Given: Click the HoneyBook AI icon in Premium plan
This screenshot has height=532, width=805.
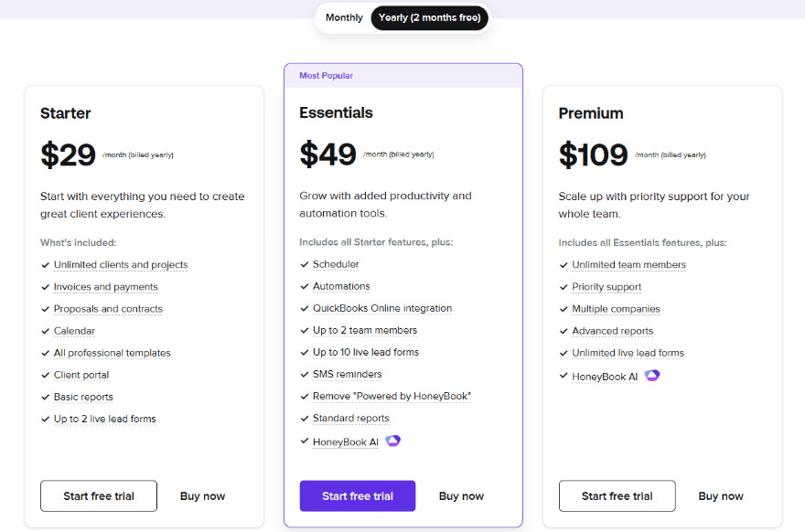Looking at the screenshot, I should (x=652, y=376).
